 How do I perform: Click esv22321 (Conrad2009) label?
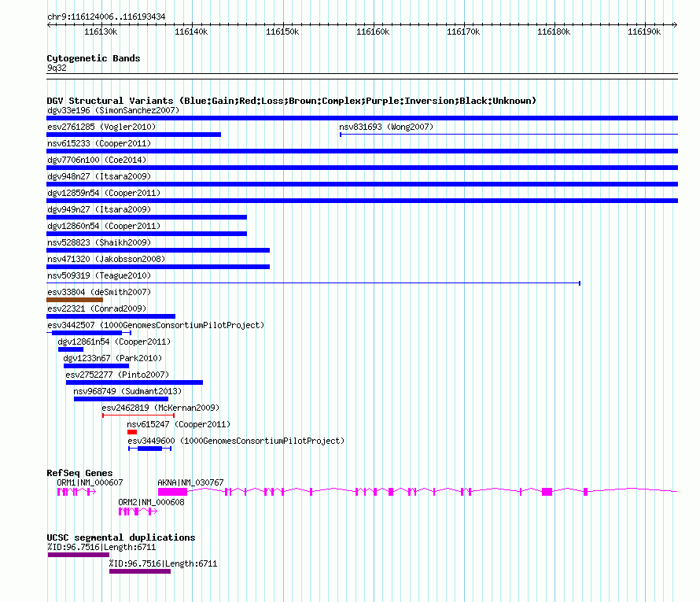coord(97,308)
